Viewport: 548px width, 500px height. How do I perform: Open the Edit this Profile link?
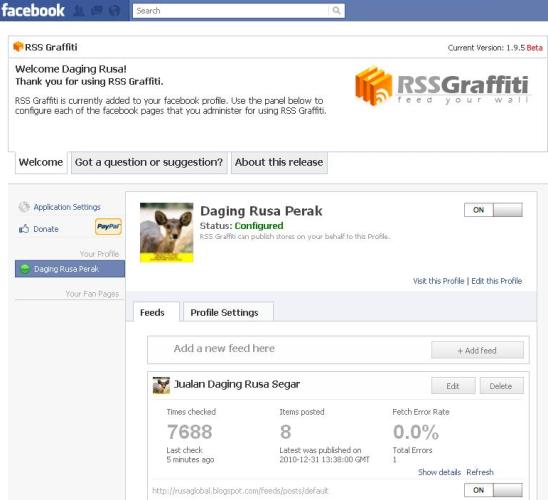[x=496, y=281]
